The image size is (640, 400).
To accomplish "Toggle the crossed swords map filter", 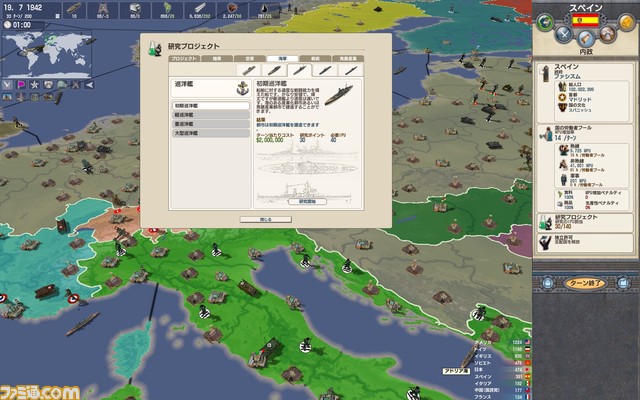I will click(7, 85).
